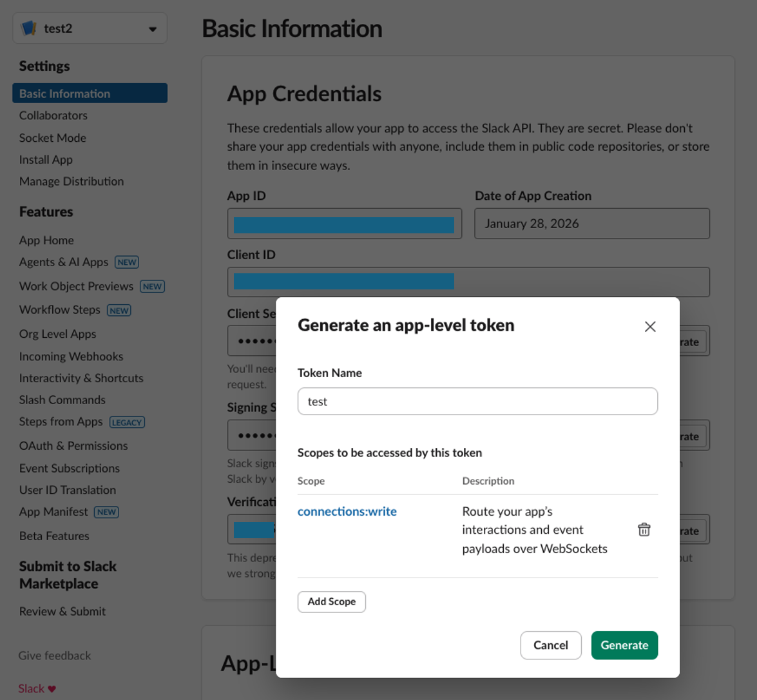Go to OAuth & Permissions page

tap(73, 445)
